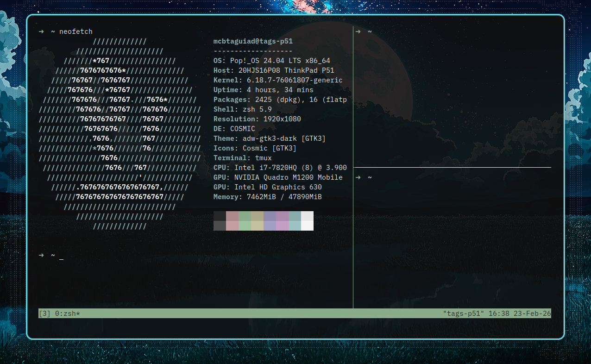Click the Pop!_OS ASCII art logo
Viewport: 591px width, 364px height.
coord(119,133)
